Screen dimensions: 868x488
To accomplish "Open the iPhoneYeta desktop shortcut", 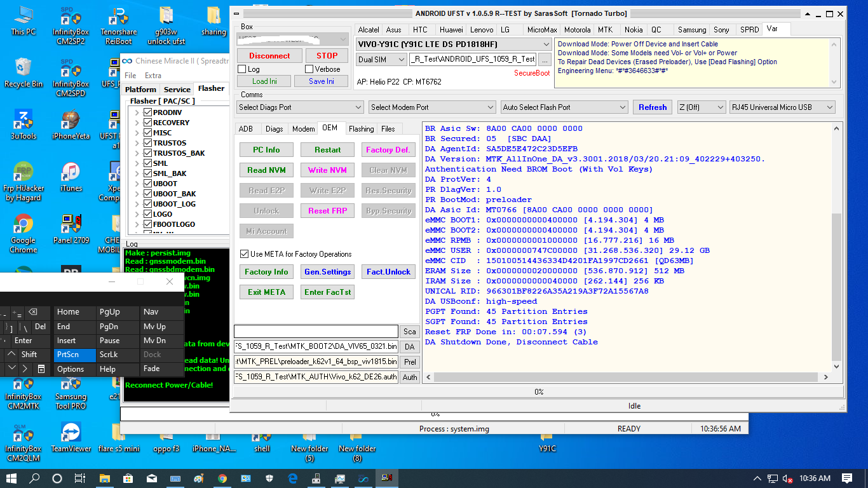I will [x=71, y=125].
